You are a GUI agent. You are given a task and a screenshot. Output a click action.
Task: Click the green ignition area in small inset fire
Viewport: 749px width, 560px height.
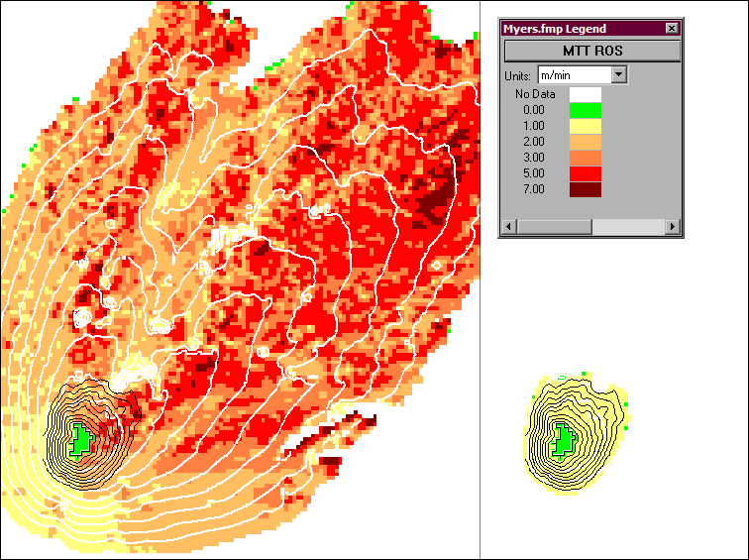click(x=564, y=440)
